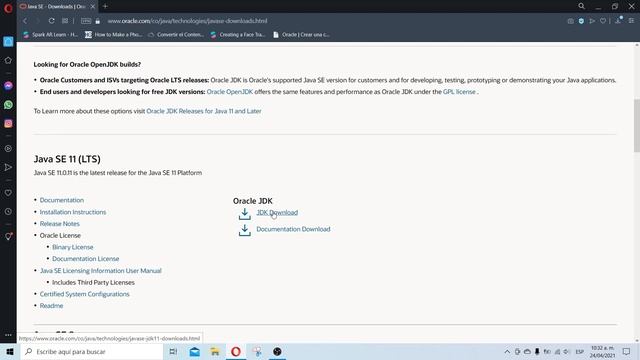Open the downloads icon in toolbar

pos(618,20)
